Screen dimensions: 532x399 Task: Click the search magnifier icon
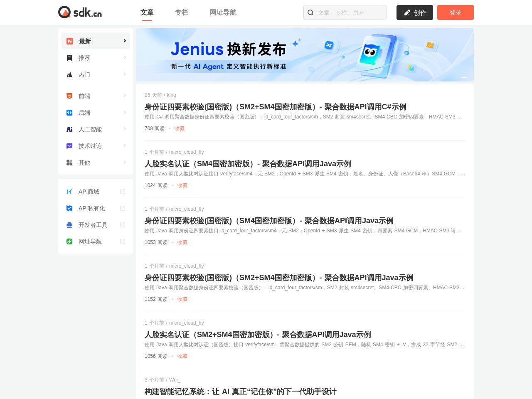tap(310, 12)
